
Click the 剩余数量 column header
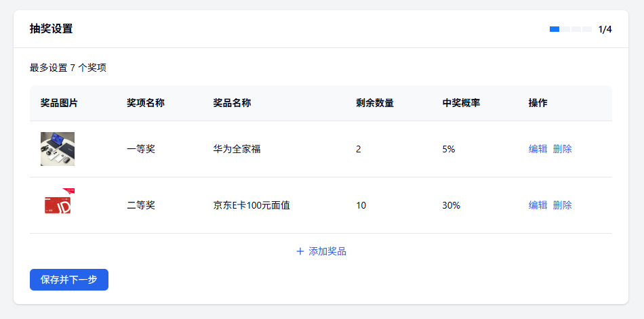pos(374,103)
